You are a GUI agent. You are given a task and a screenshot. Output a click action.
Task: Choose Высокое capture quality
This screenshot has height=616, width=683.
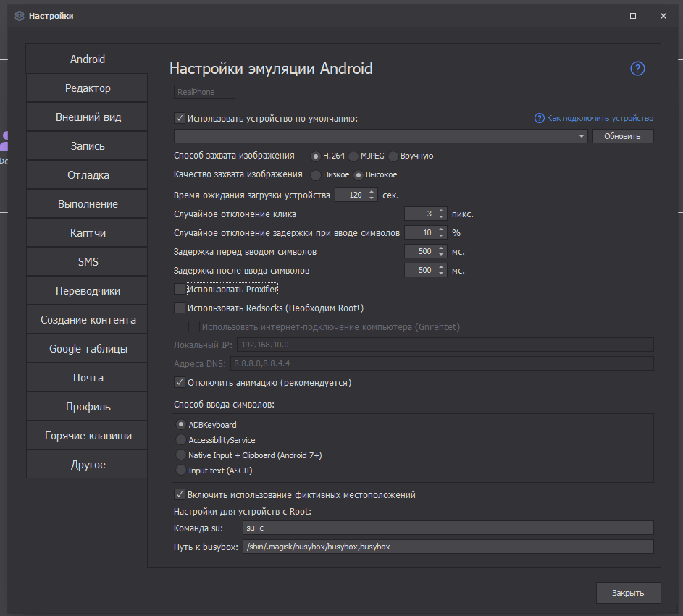click(359, 175)
